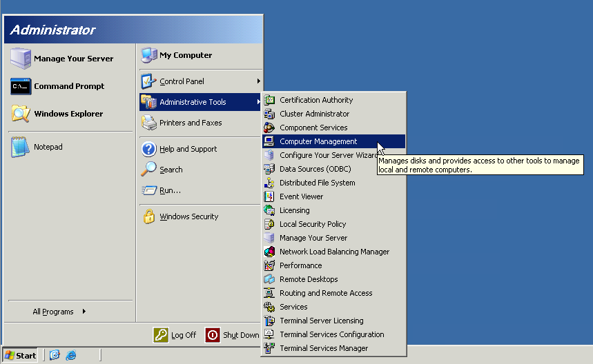Click the Notepad icon
This screenshot has height=364, width=593.
[x=21, y=147]
